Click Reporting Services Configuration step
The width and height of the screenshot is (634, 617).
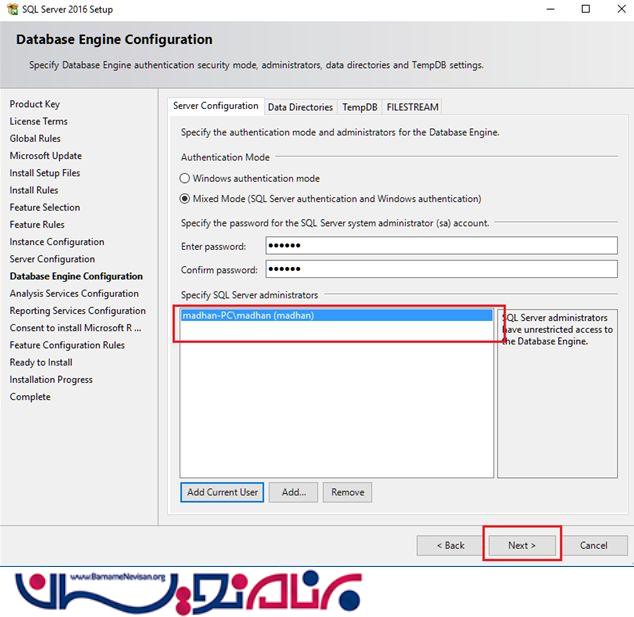(78, 311)
